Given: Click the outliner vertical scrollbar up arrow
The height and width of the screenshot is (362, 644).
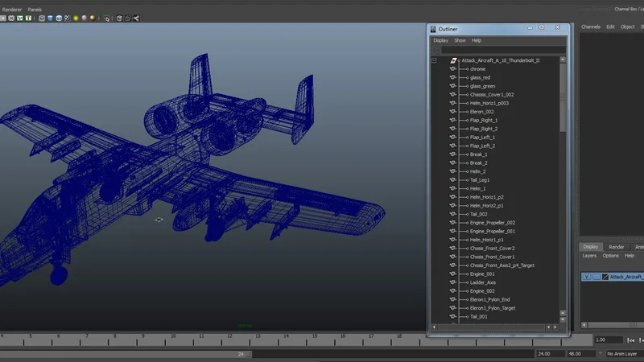Looking at the screenshot, I should click(563, 60).
